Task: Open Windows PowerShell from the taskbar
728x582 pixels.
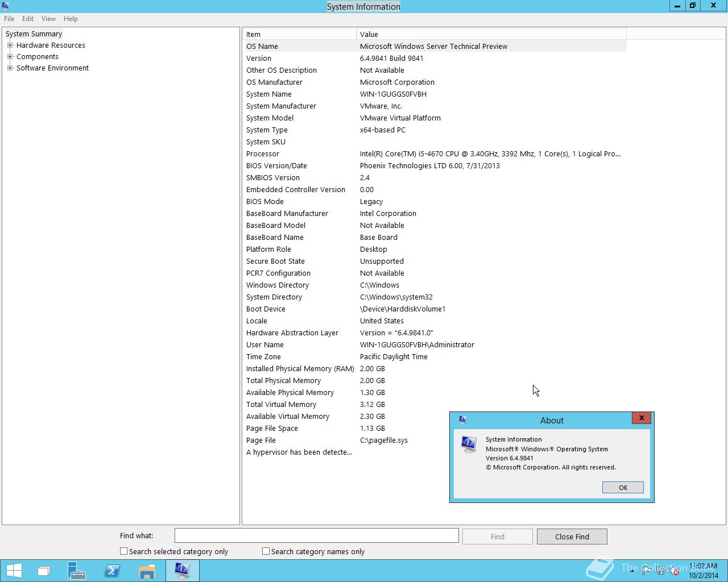Action: [x=112, y=571]
